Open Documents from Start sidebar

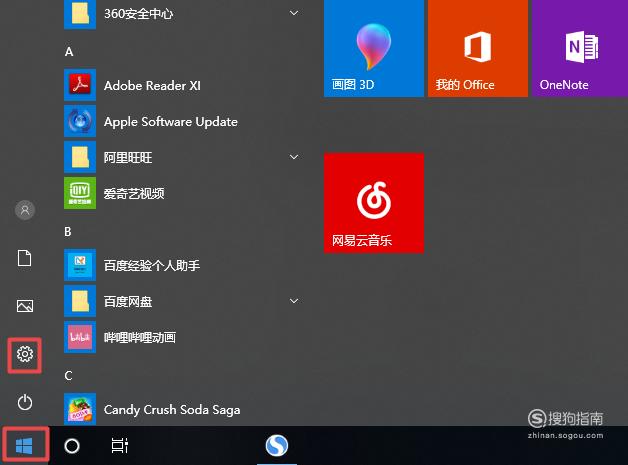(x=24, y=258)
